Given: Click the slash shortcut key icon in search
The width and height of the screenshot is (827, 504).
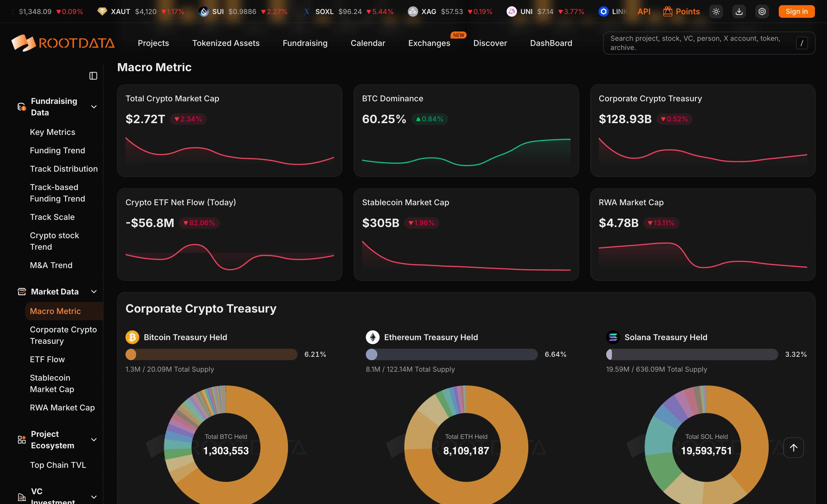Looking at the screenshot, I should 802,43.
